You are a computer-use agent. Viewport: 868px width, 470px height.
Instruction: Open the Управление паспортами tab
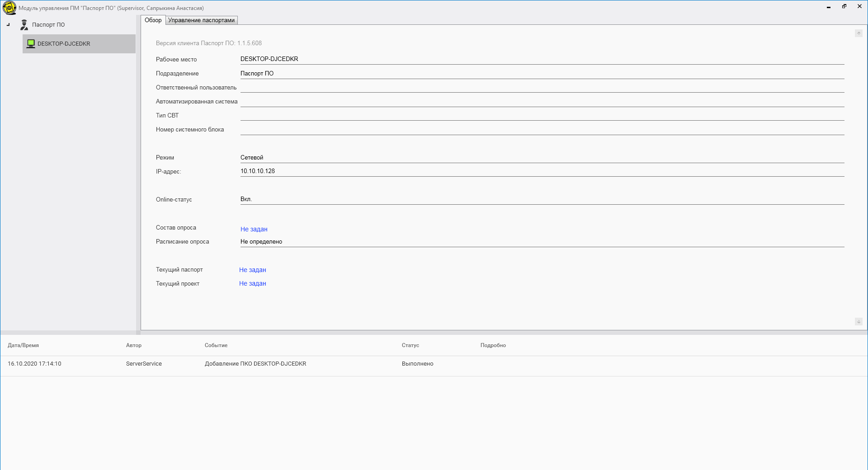201,20
